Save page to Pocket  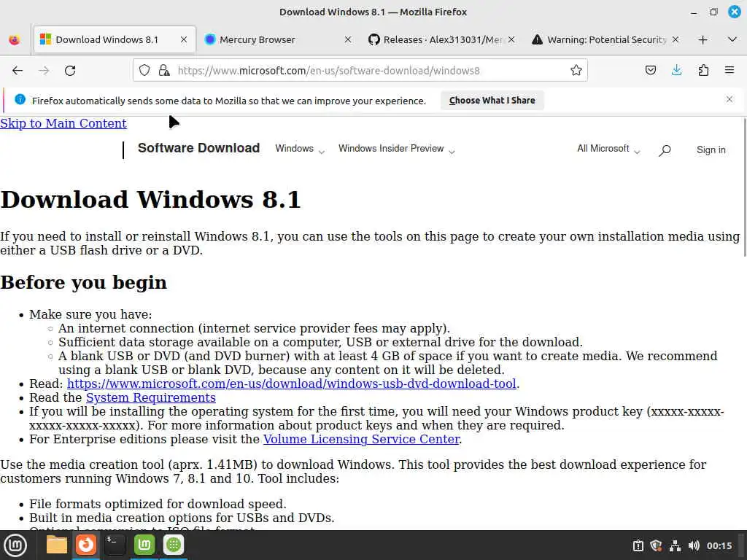[x=650, y=71]
